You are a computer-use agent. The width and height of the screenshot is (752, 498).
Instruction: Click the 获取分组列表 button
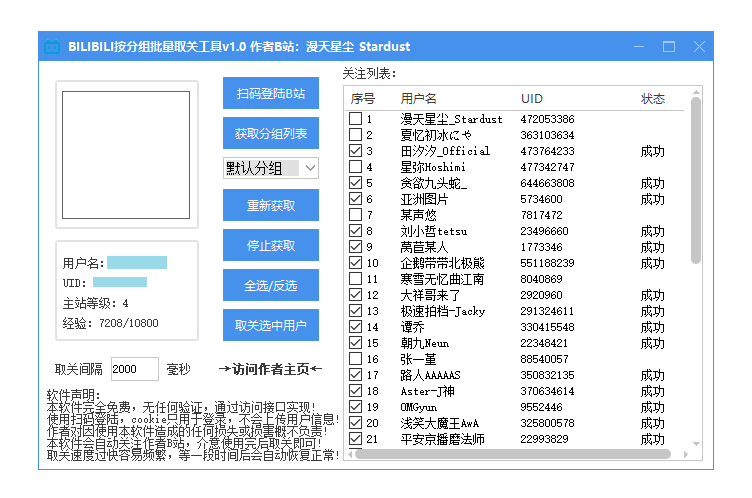click(x=270, y=133)
